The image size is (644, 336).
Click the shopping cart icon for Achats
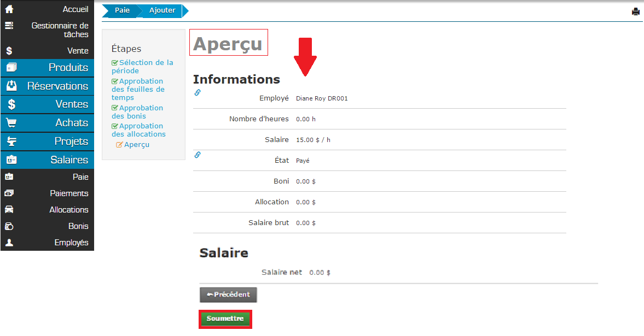[x=11, y=123]
